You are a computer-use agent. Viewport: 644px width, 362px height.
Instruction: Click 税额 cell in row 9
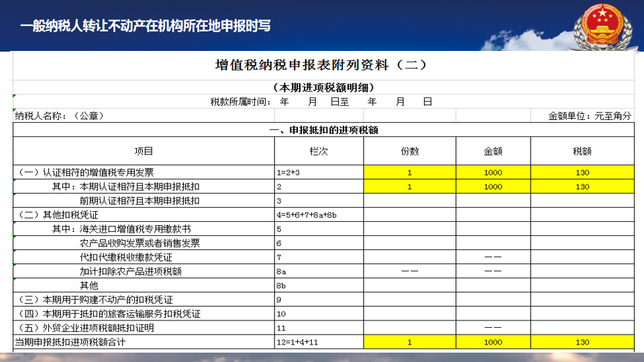point(582,300)
